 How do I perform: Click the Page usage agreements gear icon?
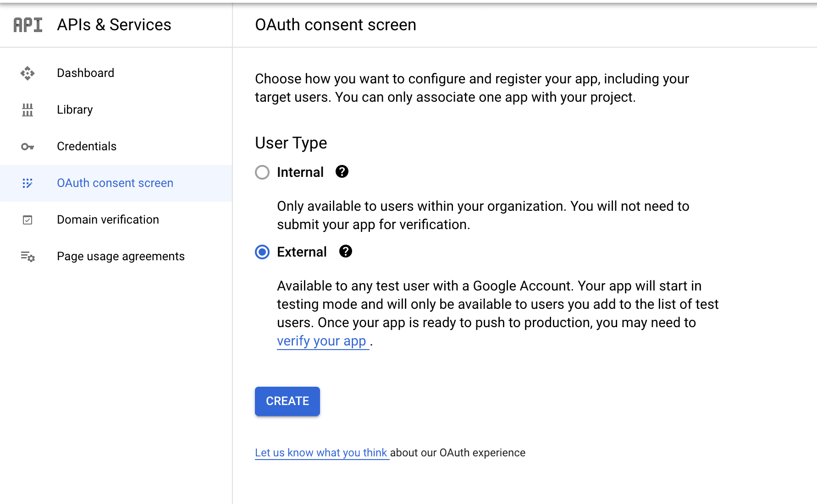click(28, 257)
